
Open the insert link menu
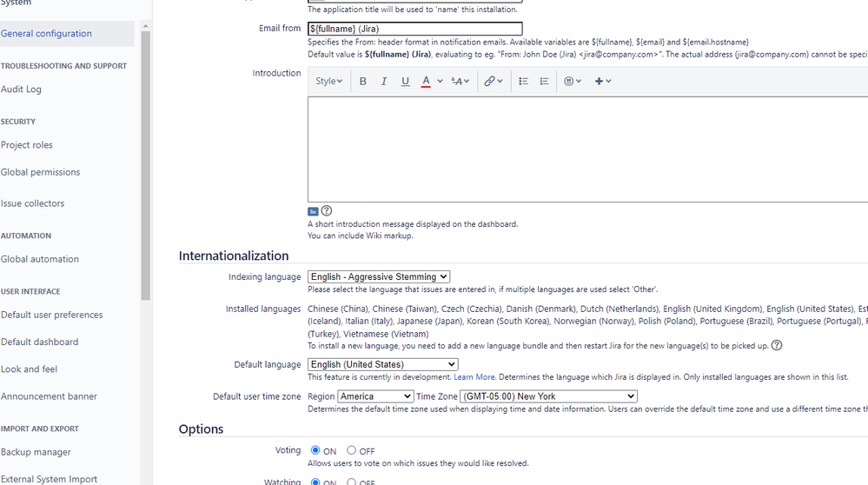pyautogui.click(x=494, y=82)
